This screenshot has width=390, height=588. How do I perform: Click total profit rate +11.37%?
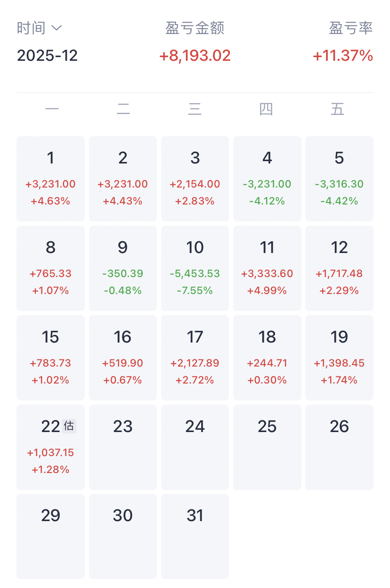[x=343, y=56]
